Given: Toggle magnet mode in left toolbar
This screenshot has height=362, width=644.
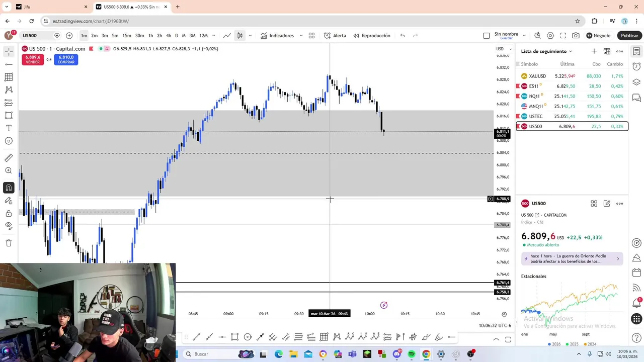Looking at the screenshot, I should point(9,188).
